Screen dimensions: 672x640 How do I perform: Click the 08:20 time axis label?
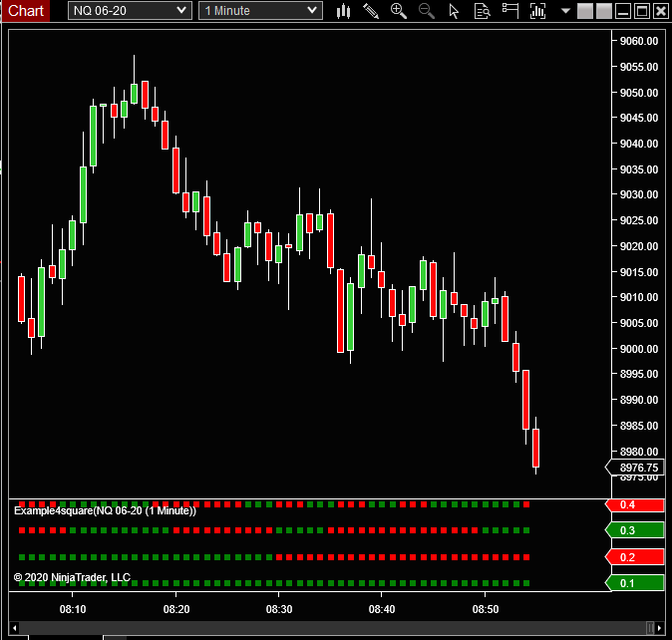176,609
